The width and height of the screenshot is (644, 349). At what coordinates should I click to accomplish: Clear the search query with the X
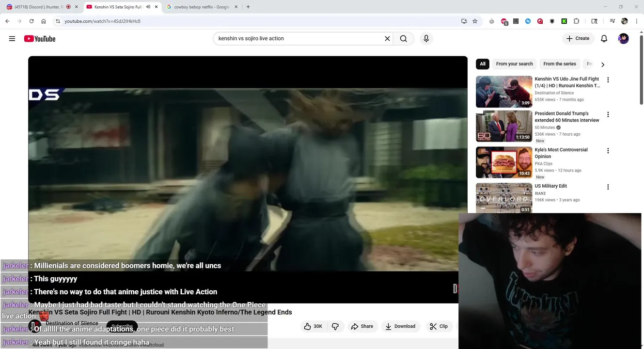point(387,39)
